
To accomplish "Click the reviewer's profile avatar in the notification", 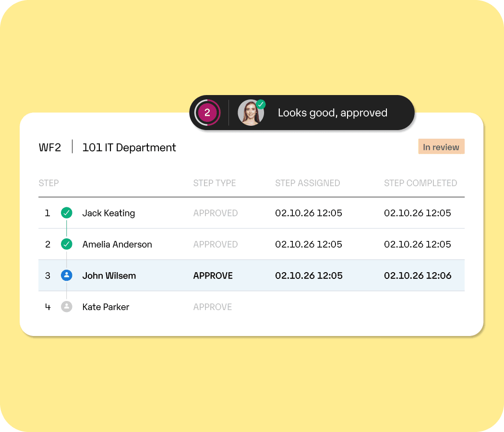I will click(251, 112).
